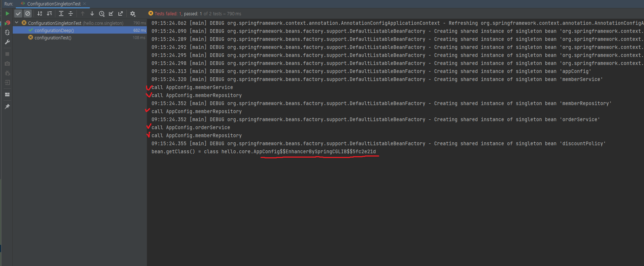
Task: Open test history clock dropdown
Action: 102,14
